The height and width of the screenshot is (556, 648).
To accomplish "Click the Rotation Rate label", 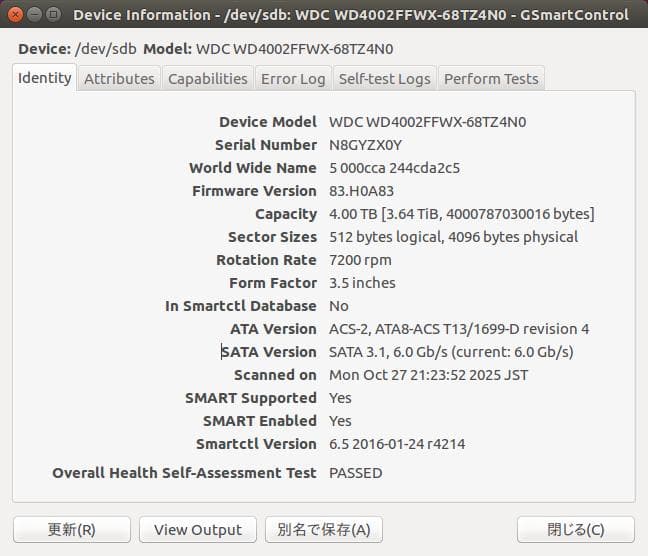I will tap(266, 260).
